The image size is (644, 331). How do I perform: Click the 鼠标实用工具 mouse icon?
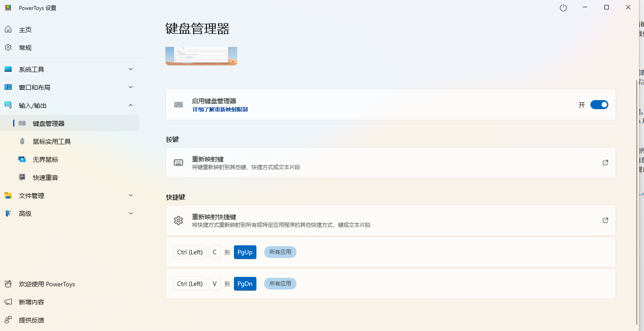point(22,142)
